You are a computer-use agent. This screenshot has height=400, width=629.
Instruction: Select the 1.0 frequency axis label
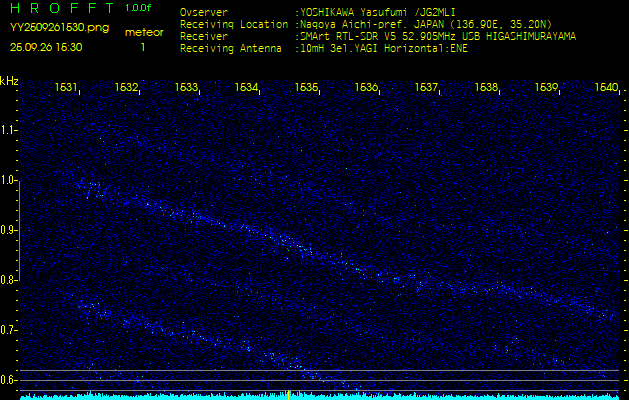coord(10,180)
